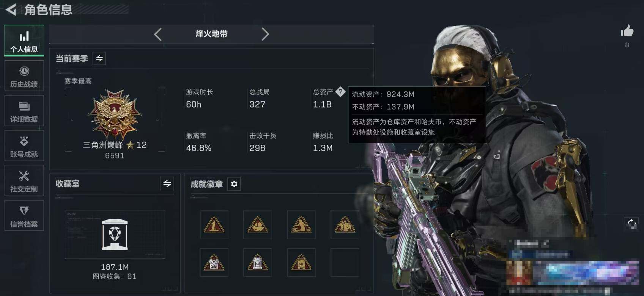Image resolution: width=644 pixels, height=296 pixels.
Task: Select the 信誉档案 sidebar item
Action: [x=24, y=216]
